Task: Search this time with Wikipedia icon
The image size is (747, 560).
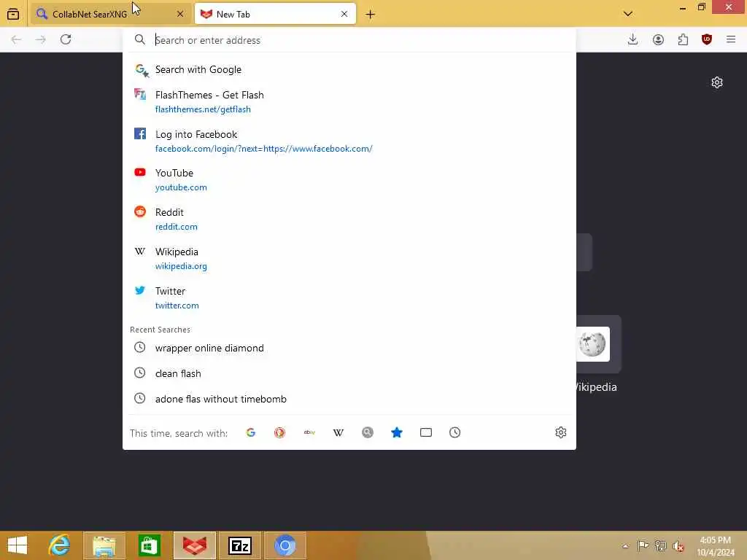Action: [338, 432]
